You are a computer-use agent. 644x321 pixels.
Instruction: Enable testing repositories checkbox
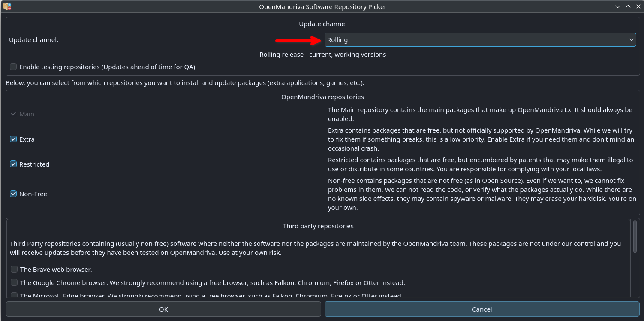13,67
